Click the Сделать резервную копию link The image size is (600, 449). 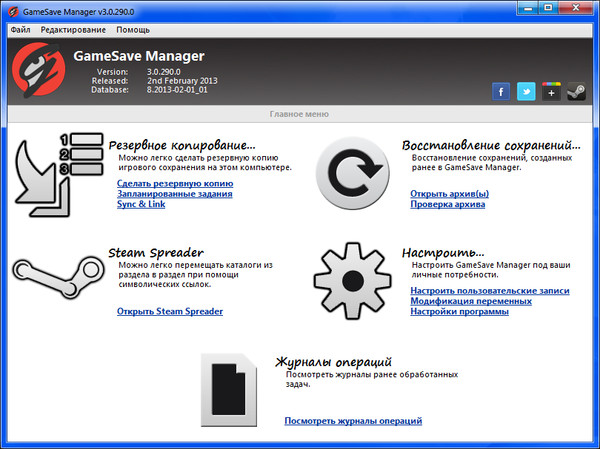click(175, 184)
